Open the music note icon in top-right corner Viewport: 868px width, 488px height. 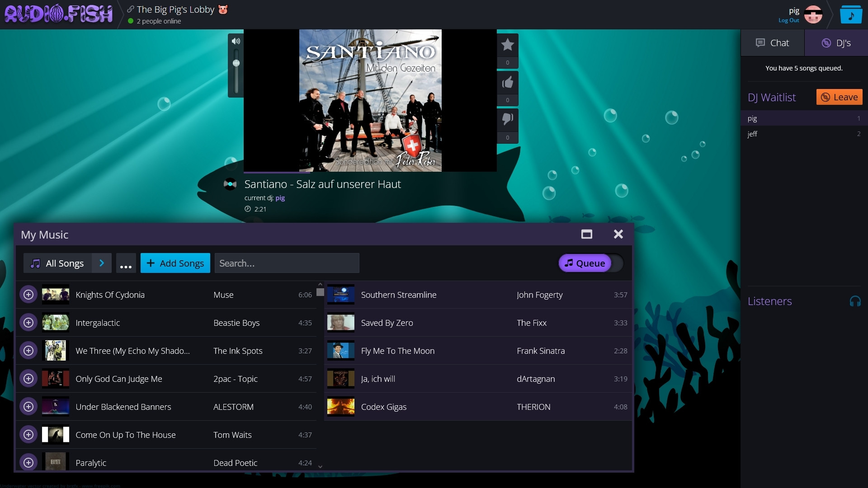[x=850, y=14]
